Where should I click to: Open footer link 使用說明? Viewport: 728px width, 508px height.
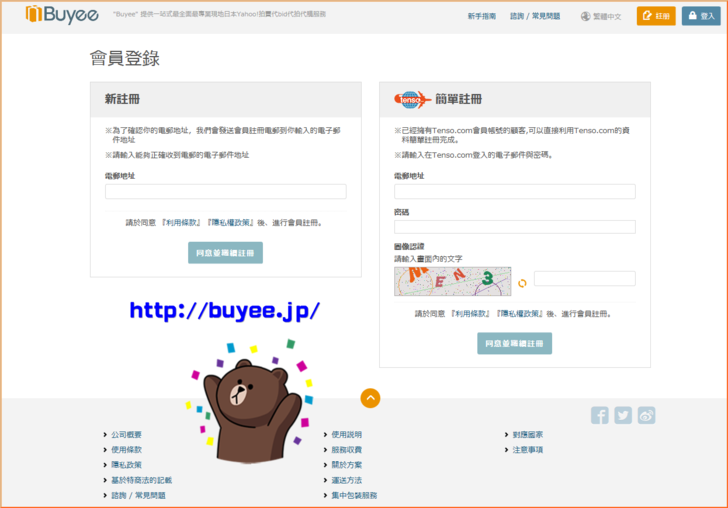tap(346, 435)
